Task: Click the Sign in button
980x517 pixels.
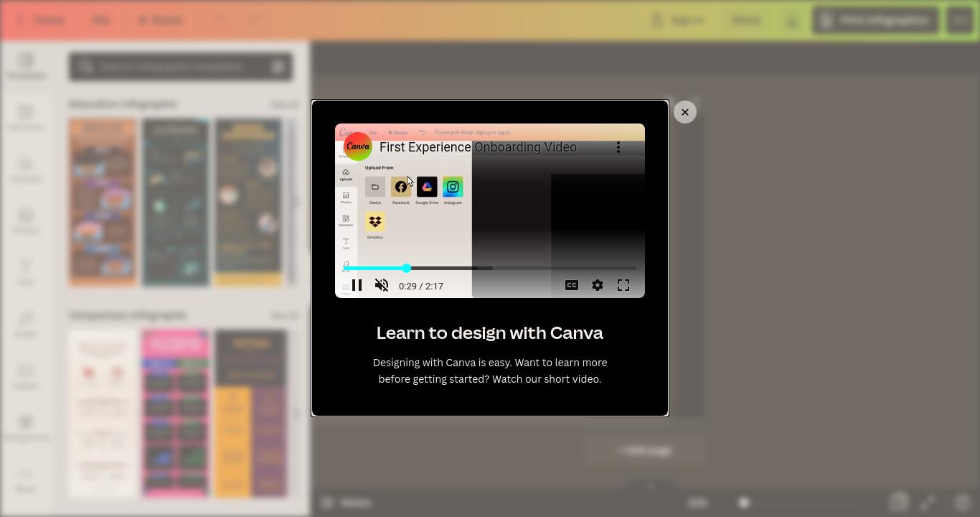Action: coord(678,20)
